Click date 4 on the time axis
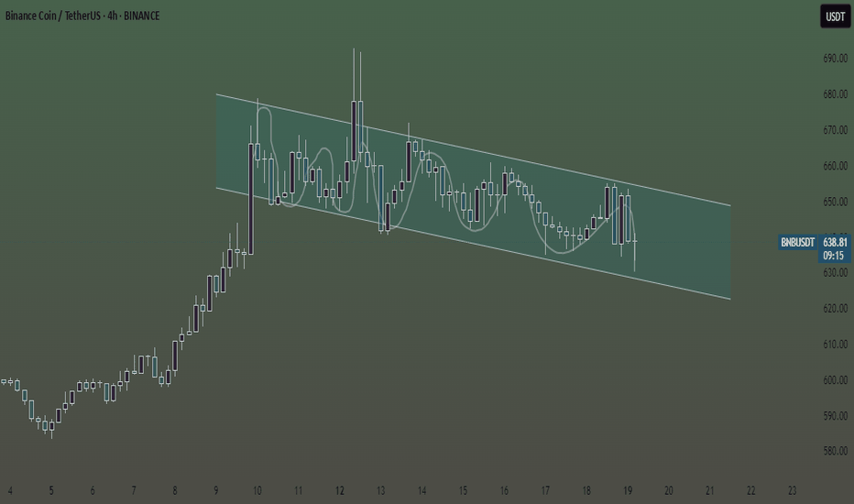 pos(10,491)
